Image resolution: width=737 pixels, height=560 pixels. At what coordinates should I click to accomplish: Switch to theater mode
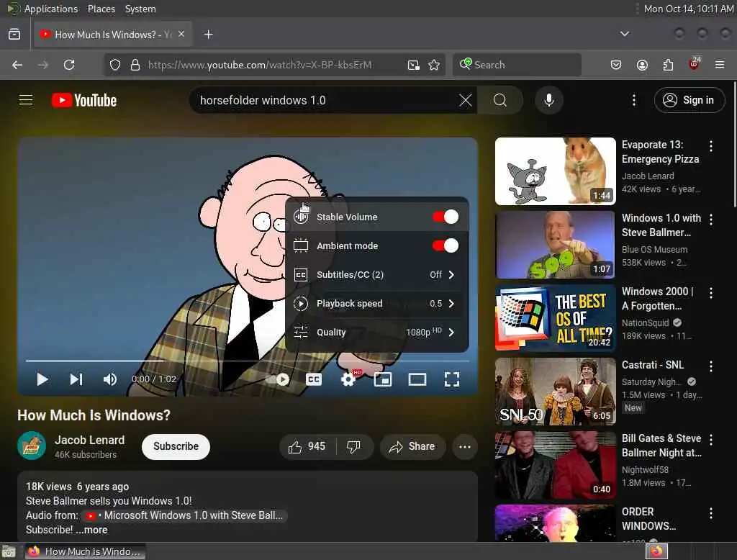[x=417, y=379]
